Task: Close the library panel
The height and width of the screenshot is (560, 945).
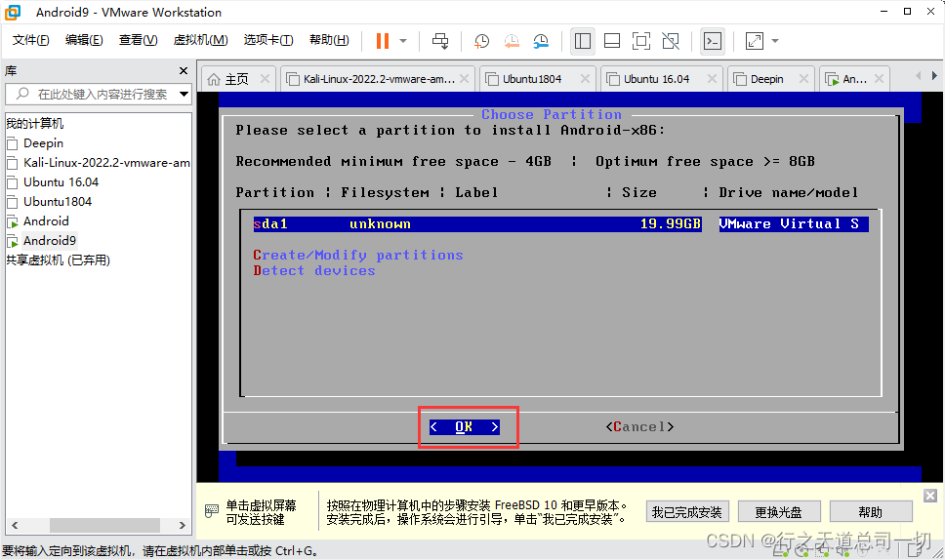Action: click(x=184, y=71)
